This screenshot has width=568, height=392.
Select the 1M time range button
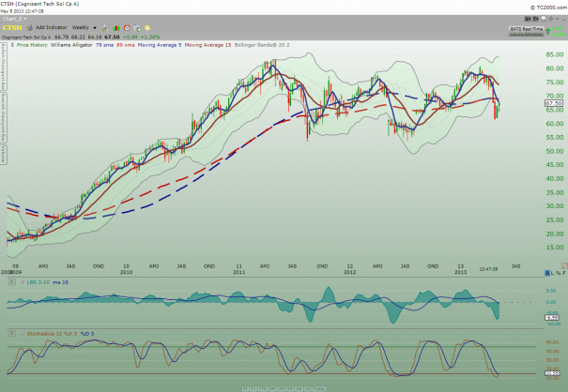(290, 389)
